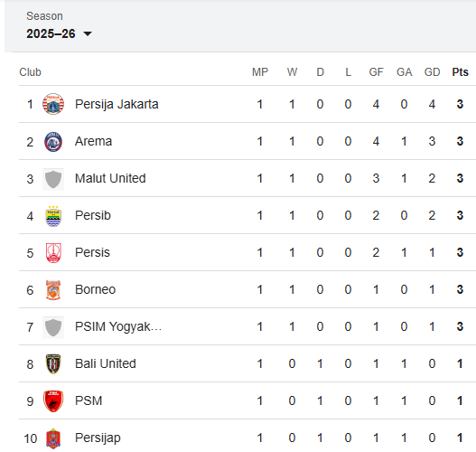Click the Arema club crest
Viewport: 476px width, 452px height.
coord(53,142)
